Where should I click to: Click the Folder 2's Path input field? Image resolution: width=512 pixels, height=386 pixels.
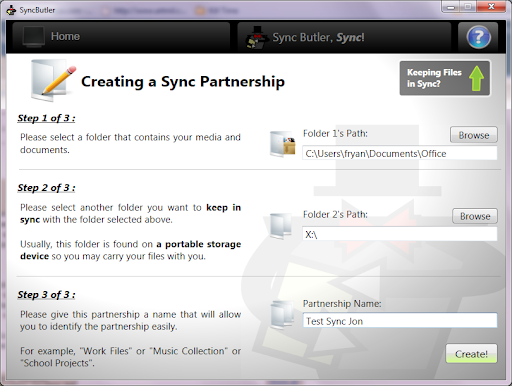tap(400, 234)
